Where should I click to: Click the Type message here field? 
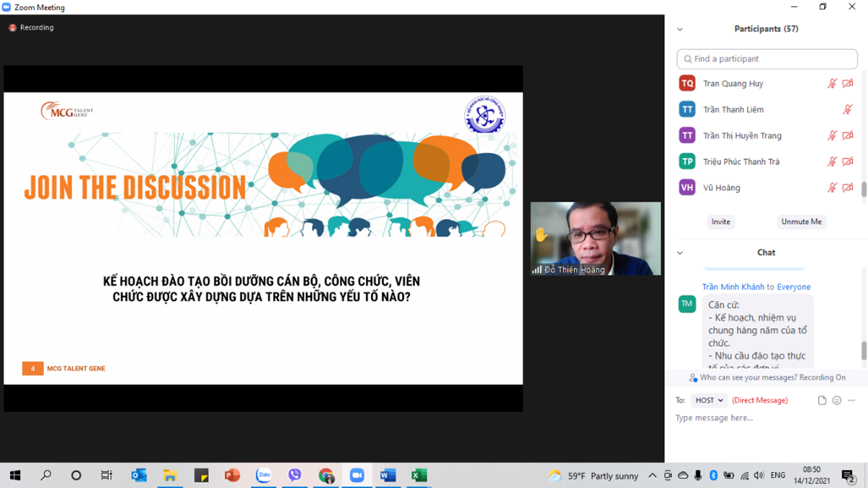[x=766, y=417]
